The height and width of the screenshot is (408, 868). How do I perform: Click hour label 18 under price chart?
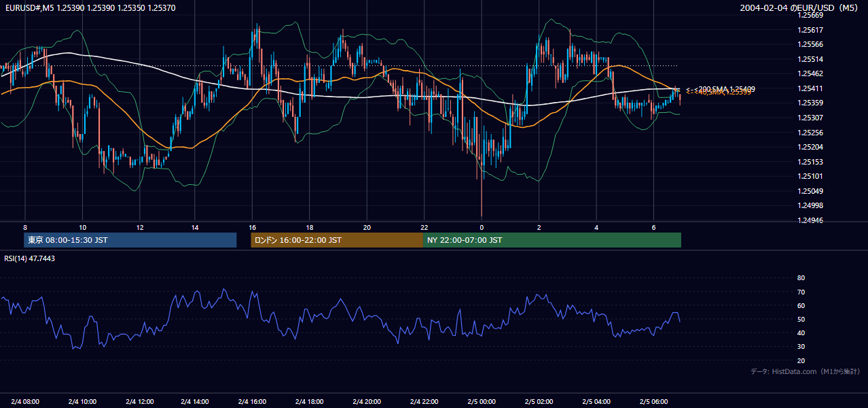[x=310, y=227]
